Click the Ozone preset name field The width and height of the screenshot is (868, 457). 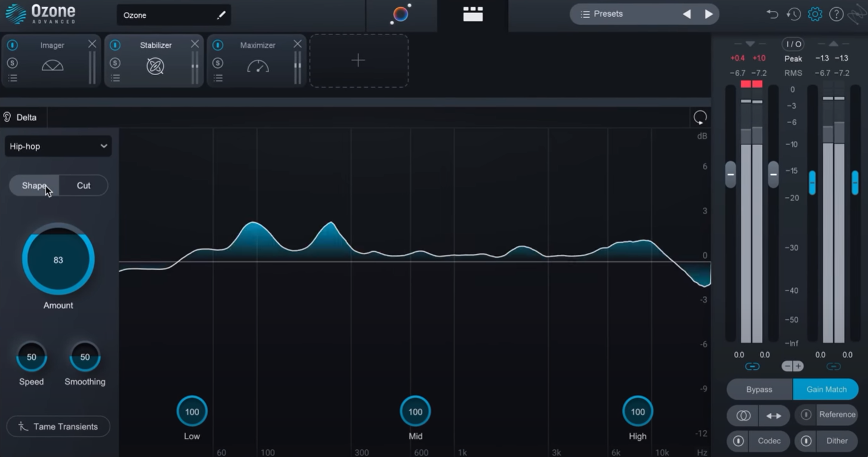pyautogui.click(x=174, y=16)
